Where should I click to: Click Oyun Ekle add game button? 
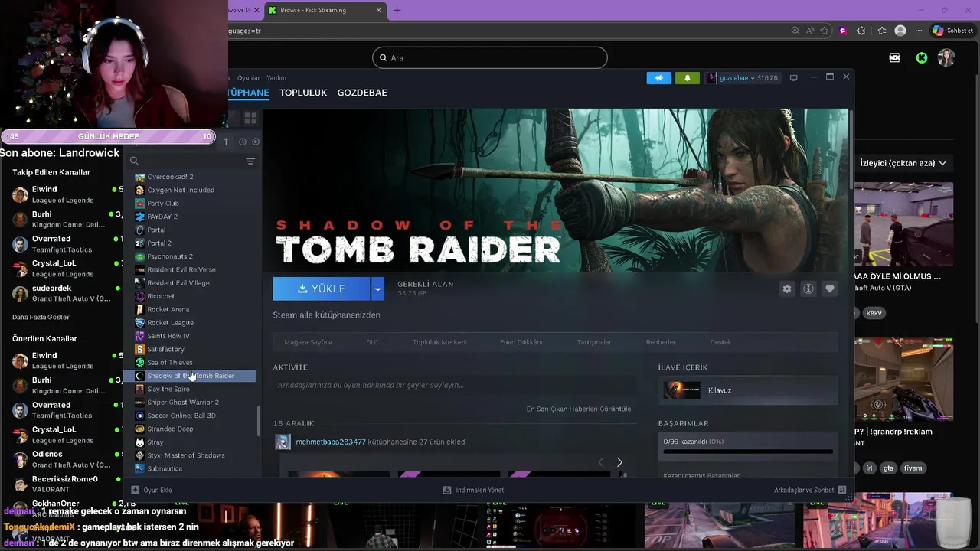tap(152, 490)
